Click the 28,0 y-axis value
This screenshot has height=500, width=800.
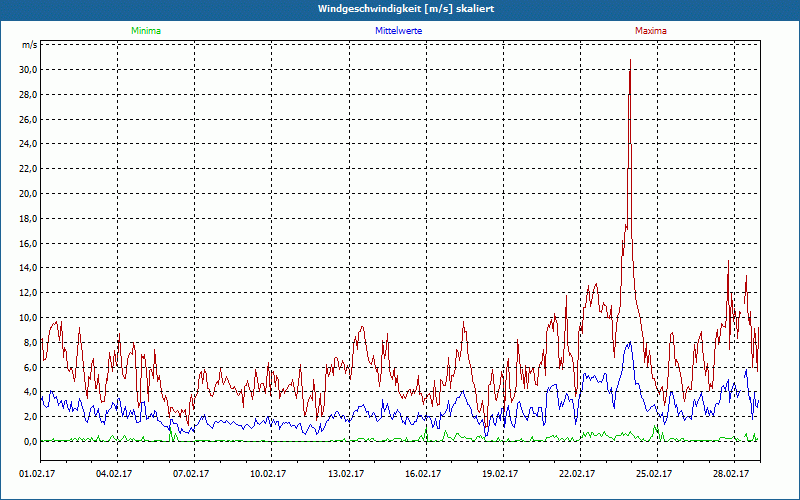(x=29, y=95)
